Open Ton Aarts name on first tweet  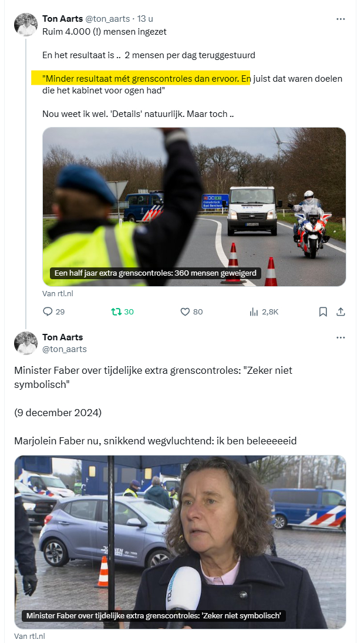click(63, 18)
